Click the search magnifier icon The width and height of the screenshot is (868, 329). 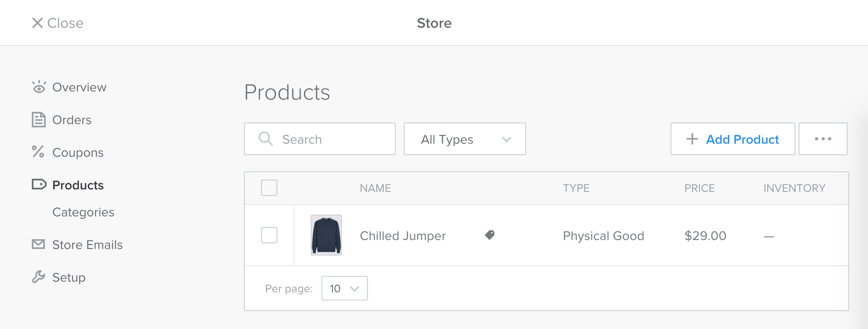point(266,139)
